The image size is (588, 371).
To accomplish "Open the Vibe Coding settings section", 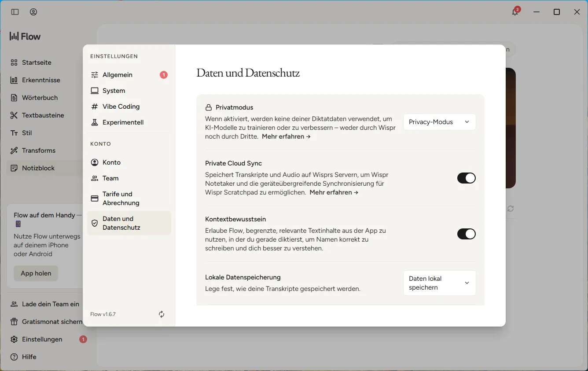I will [129, 107].
